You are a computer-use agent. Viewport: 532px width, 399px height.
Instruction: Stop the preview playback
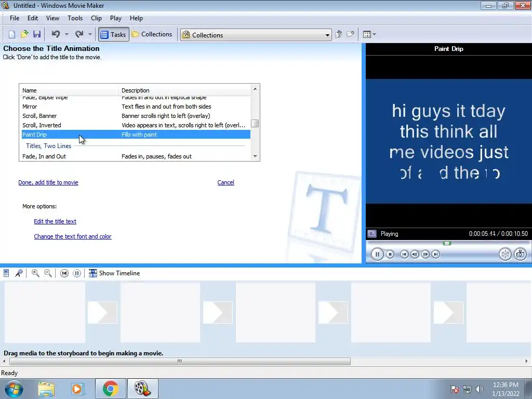pos(390,254)
